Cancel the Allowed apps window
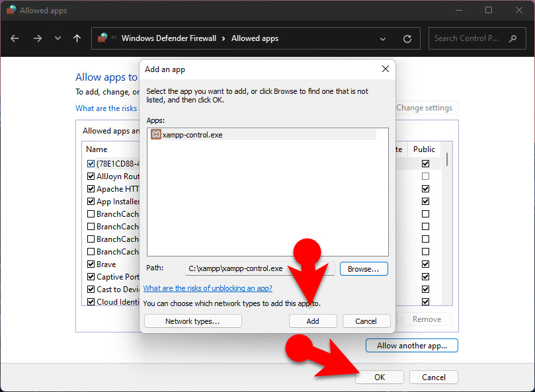Image resolution: width=535 pixels, height=392 pixels. tap(434, 377)
